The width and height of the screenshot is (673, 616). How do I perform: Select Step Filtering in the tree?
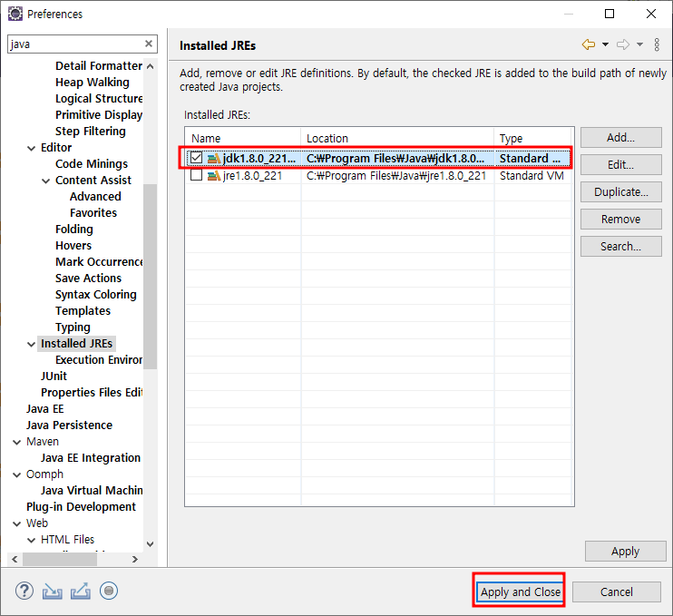point(91,131)
